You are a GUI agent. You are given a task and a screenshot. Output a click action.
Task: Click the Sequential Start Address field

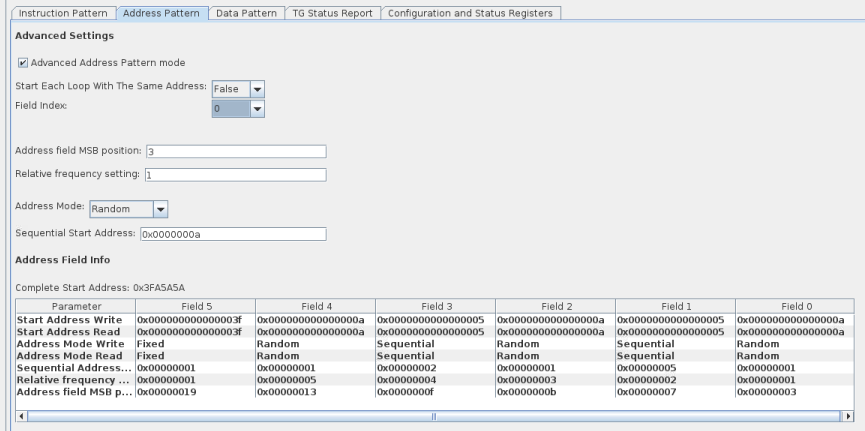[232, 235]
